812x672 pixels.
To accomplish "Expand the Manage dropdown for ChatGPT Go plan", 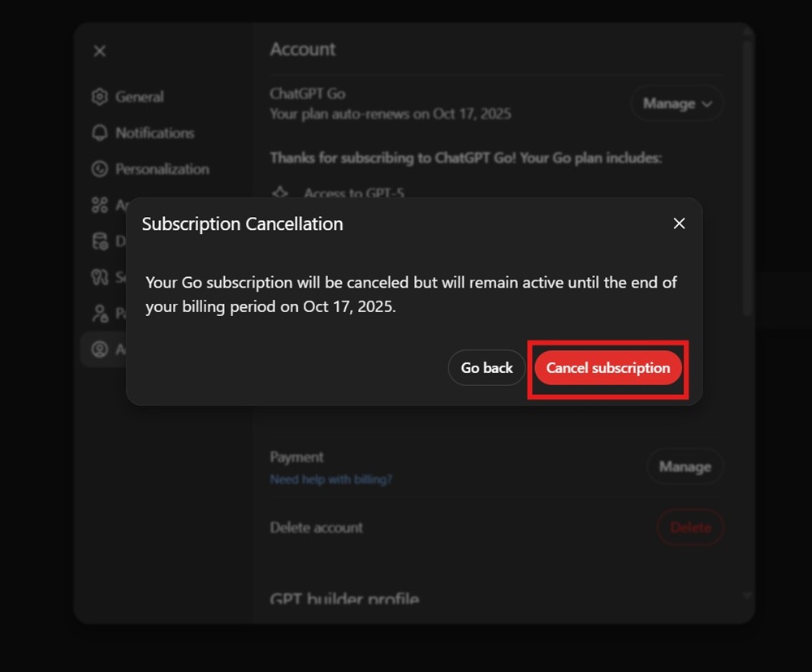I will pyautogui.click(x=677, y=103).
